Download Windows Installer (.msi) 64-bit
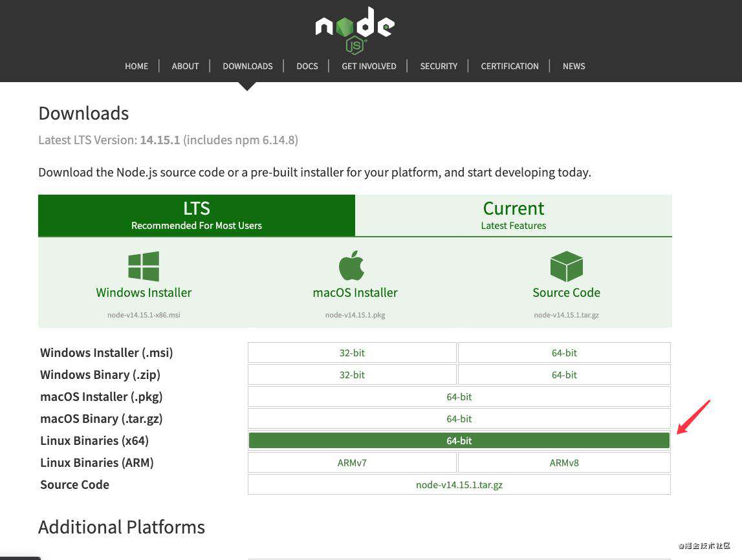 click(x=564, y=353)
